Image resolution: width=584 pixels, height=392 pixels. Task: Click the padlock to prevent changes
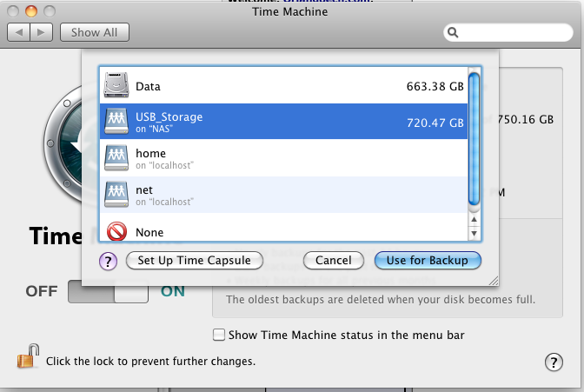28,356
